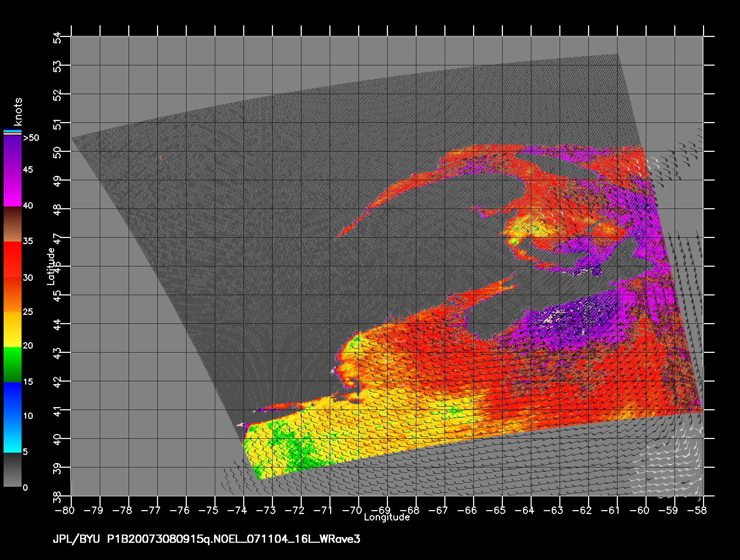This screenshot has width=740, height=560.
Task: Pick the cyan 5-10 knot color band
Action: point(13,434)
